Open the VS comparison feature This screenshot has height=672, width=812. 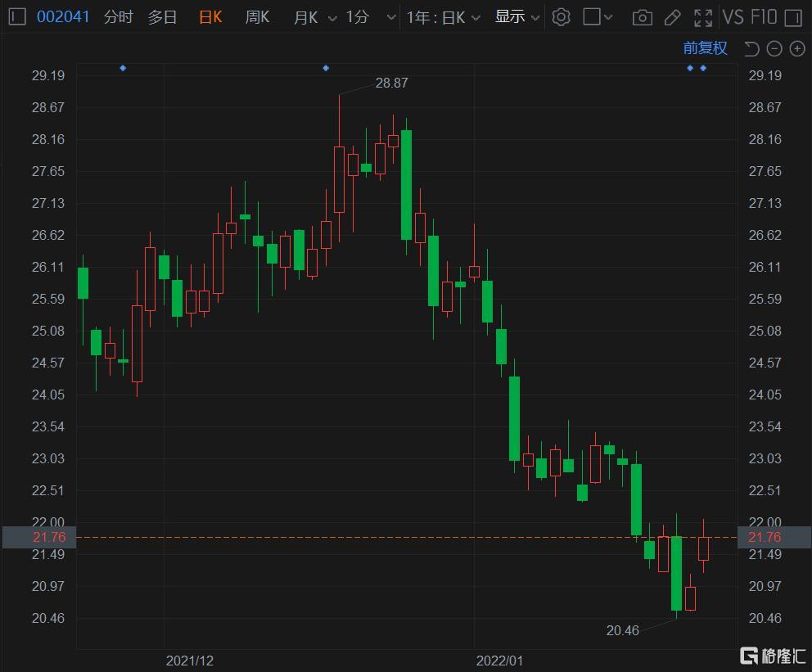(x=733, y=17)
